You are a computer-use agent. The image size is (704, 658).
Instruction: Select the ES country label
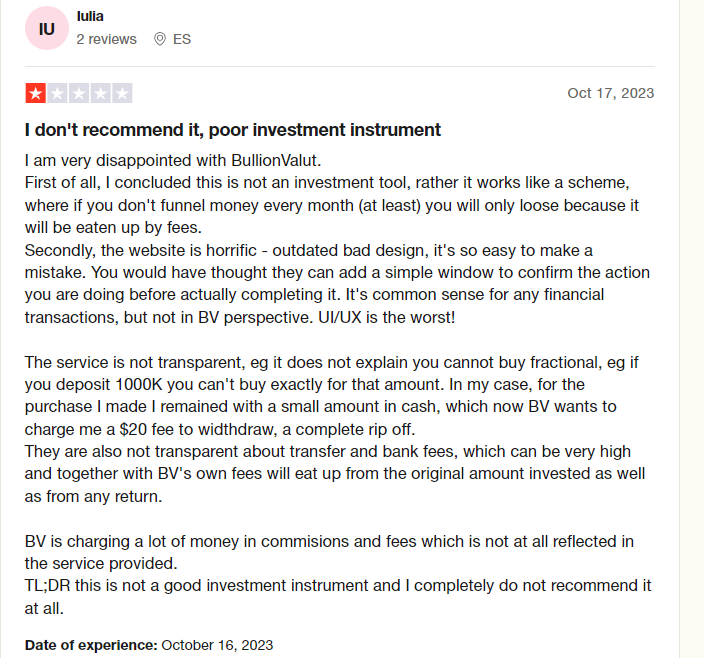(x=182, y=39)
